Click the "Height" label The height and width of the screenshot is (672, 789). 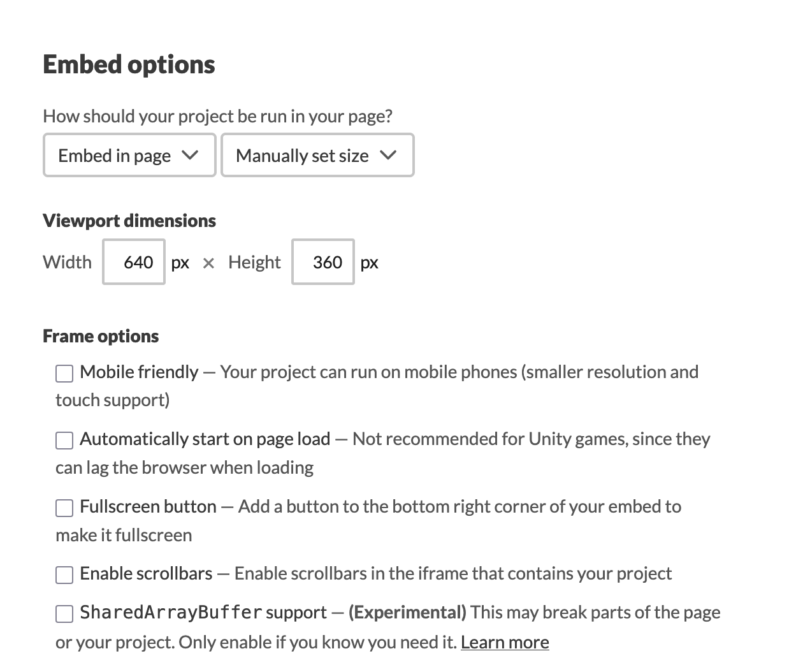tap(254, 262)
